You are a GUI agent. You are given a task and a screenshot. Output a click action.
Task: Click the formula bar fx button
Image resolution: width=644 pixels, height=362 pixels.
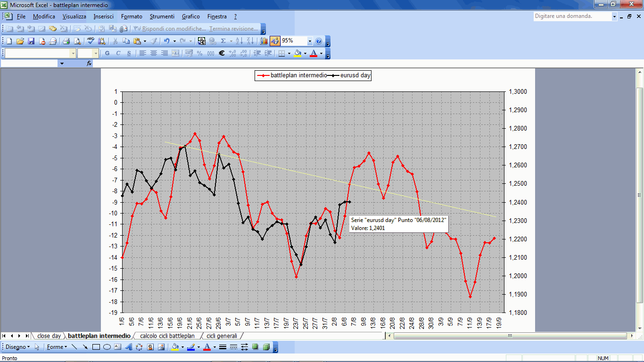tap(89, 63)
